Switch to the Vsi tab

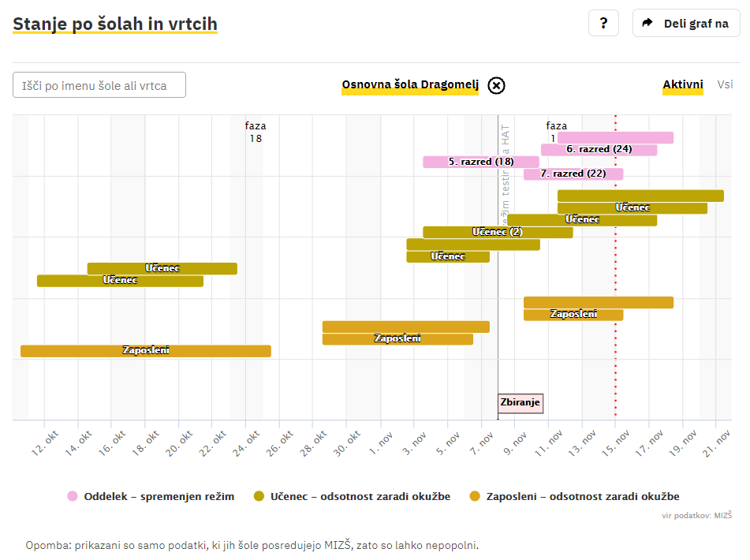(725, 85)
